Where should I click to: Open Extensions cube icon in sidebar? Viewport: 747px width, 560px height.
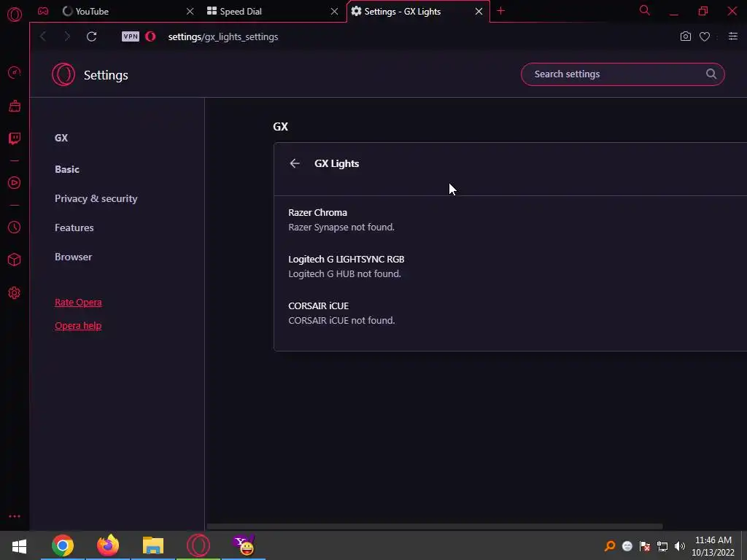click(15, 260)
